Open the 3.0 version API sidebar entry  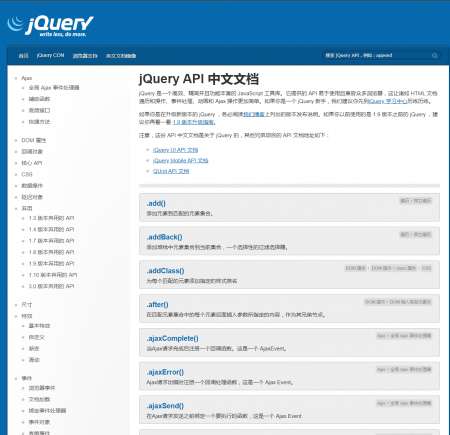pos(51,286)
